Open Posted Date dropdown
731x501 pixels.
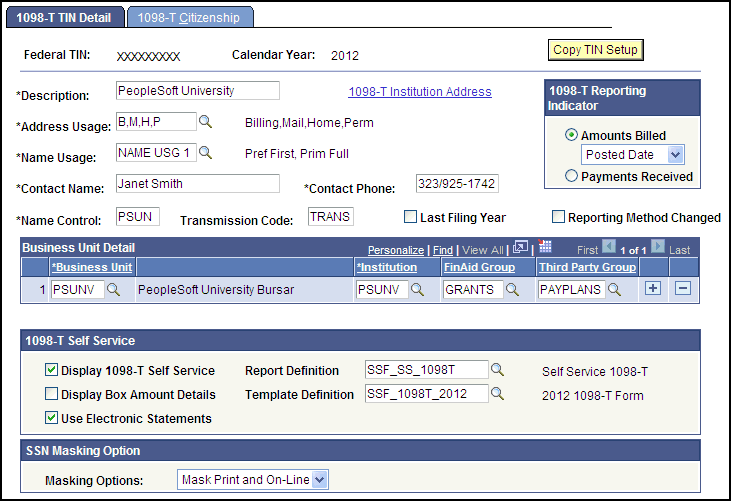coord(633,155)
